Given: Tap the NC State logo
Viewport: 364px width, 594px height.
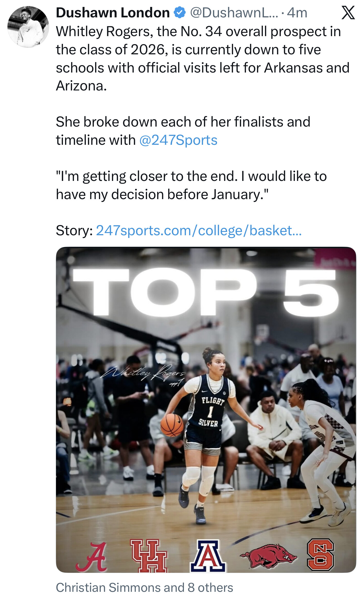Looking at the screenshot, I should [x=320, y=554].
